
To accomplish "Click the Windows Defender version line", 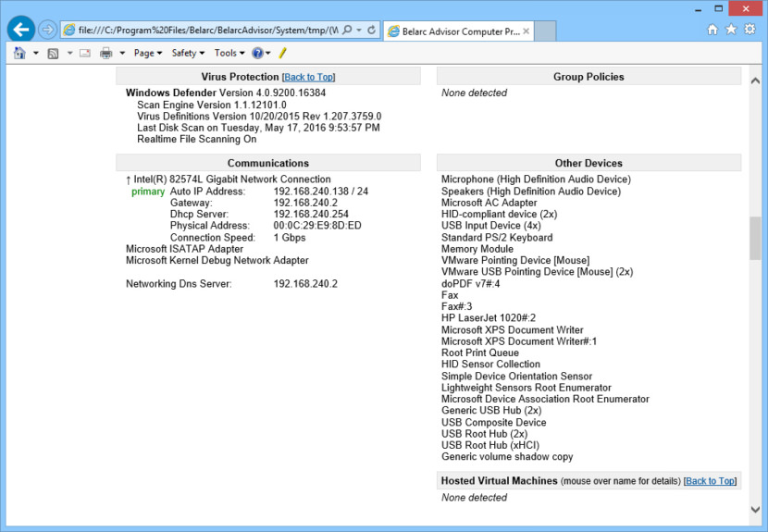I will coord(226,93).
